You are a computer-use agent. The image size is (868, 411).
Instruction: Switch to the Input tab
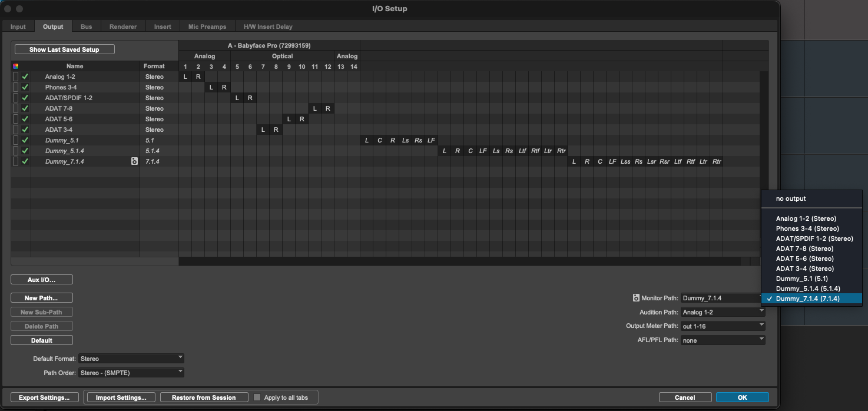[18, 26]
